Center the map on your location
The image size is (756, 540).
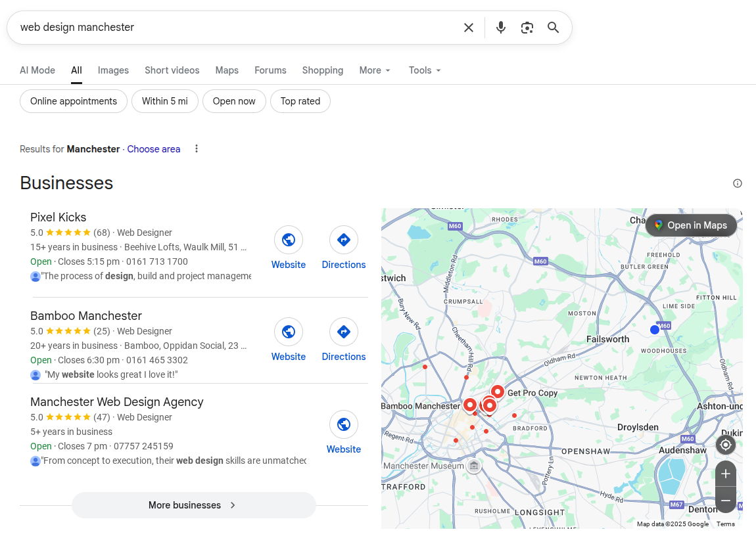726,445
